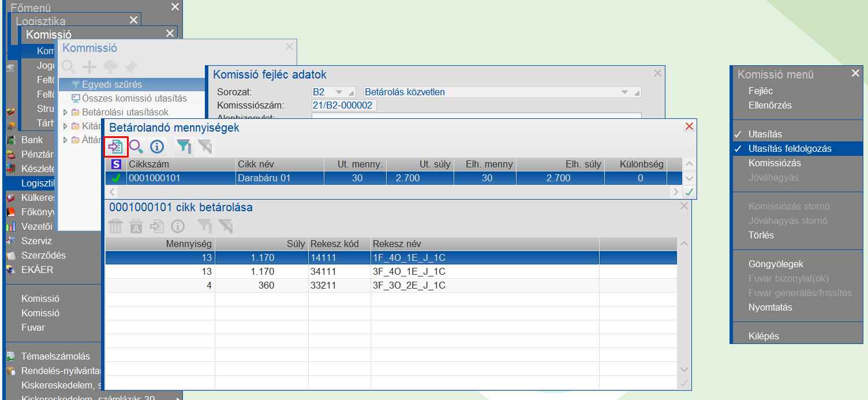Click the green confirm check beside the quantities scrollbar

click(689, 192)
